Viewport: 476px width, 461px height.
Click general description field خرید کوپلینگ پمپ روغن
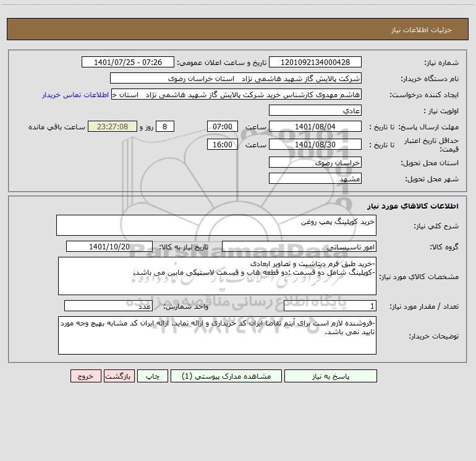pyautogui.click(x=216, y=225)
